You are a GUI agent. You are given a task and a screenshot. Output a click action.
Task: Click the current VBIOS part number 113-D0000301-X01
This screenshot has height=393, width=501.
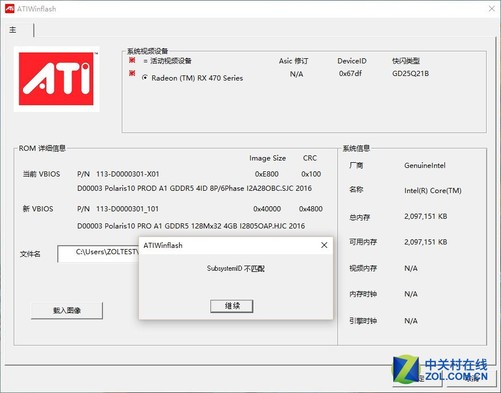coord(128,174)
